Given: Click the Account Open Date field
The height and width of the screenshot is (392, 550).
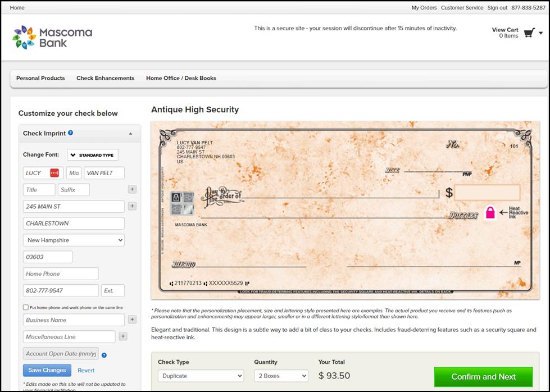Looking at the screenshot, I should (x=61, y=354).
